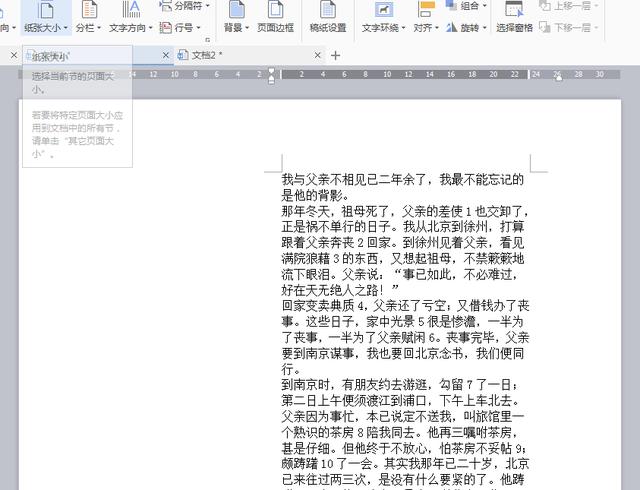This screenshot has height=490, width=640.
Task: Close the tab left of 文档2
Action: coord(165,55)
